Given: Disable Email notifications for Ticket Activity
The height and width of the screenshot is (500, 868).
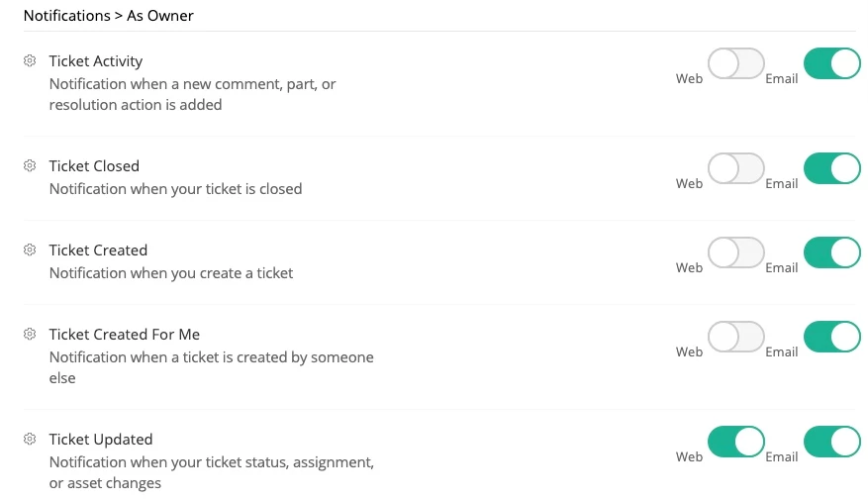Looking at the screenshot, I should tap(831, 64).
